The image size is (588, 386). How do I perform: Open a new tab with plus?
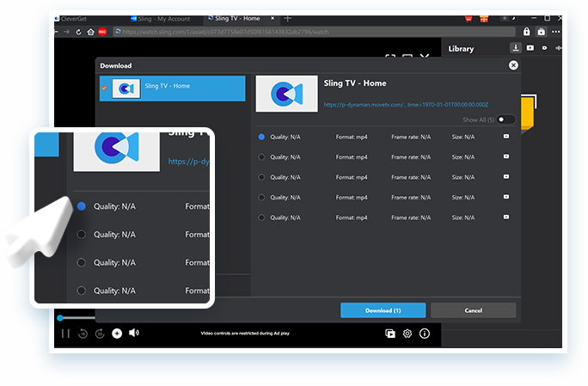288,18
